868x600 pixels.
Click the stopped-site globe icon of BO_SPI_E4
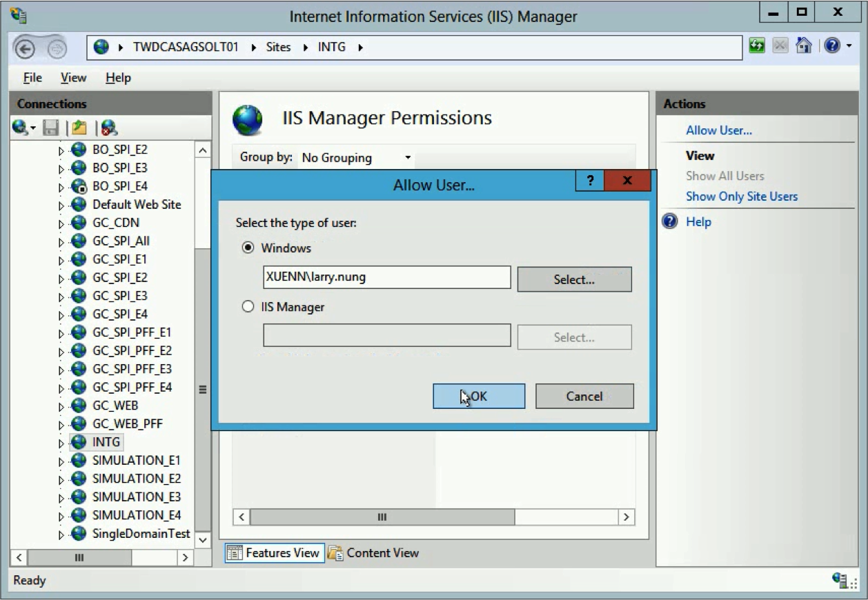tap(79, 186)
